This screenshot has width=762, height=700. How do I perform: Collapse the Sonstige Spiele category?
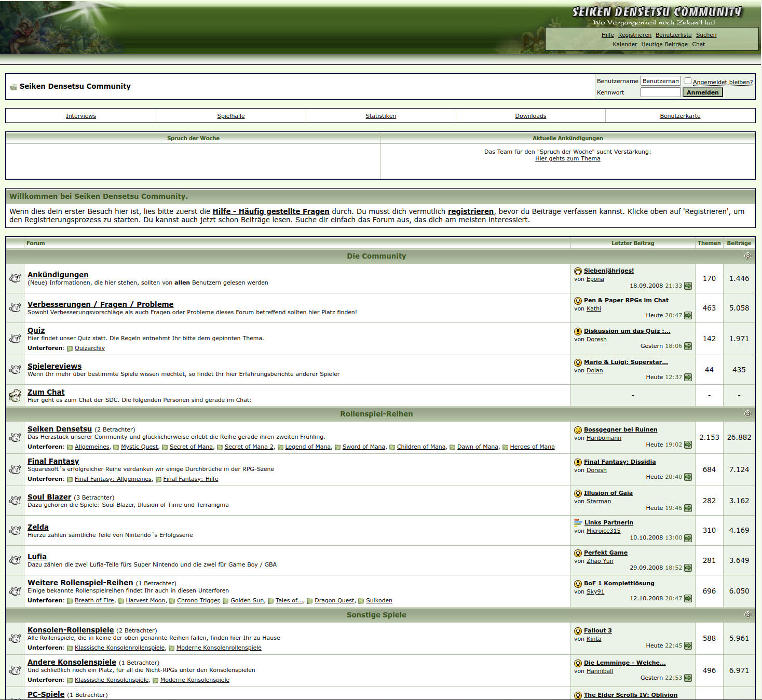[747, 615]
